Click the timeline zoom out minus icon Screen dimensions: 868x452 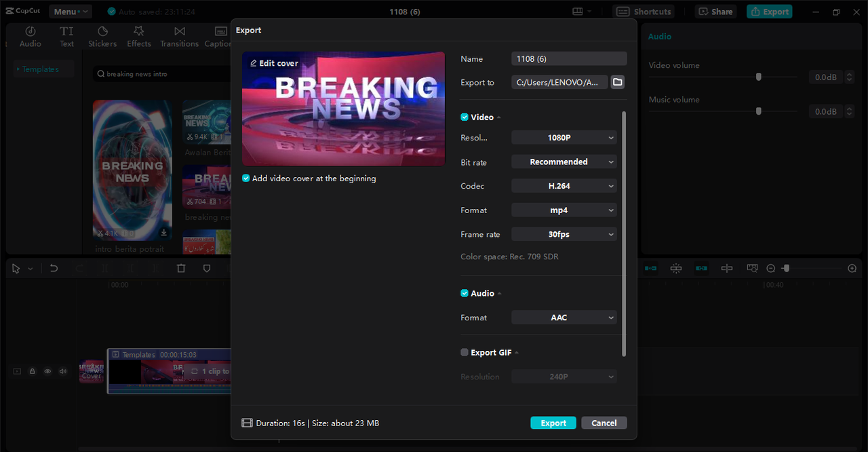770,269
